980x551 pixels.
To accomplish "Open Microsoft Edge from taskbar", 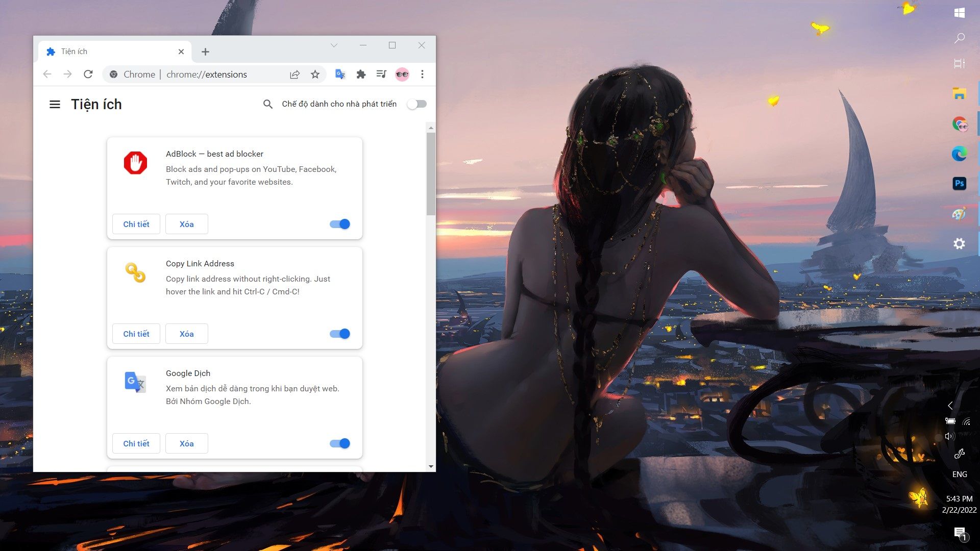I will click(x=960, y=154).
